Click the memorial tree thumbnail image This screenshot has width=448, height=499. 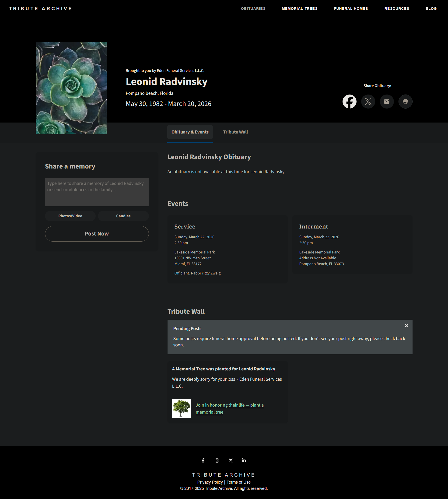point(181,408)
